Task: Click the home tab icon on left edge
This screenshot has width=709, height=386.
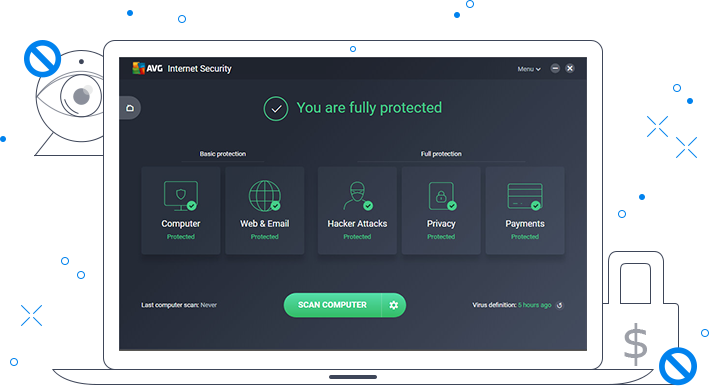Action: click(130, 108)
